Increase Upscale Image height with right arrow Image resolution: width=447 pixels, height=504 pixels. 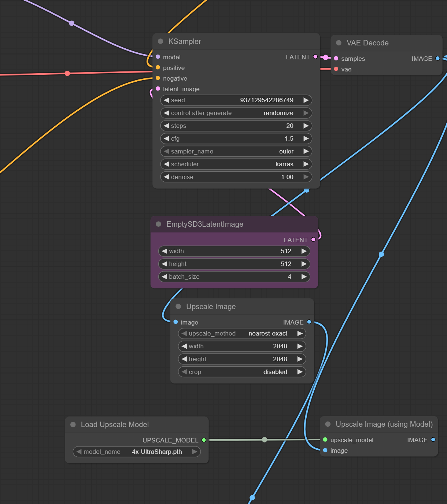coord(300,359)
